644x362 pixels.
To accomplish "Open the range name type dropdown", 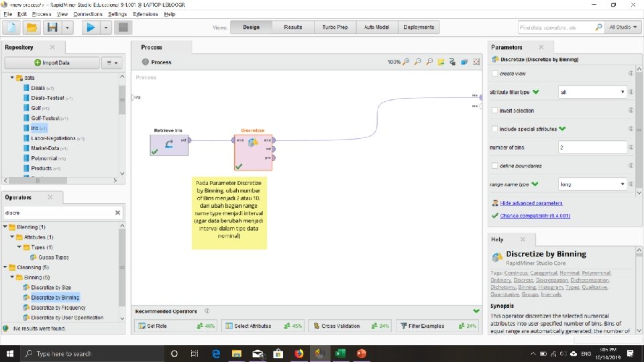I will 592,184.
